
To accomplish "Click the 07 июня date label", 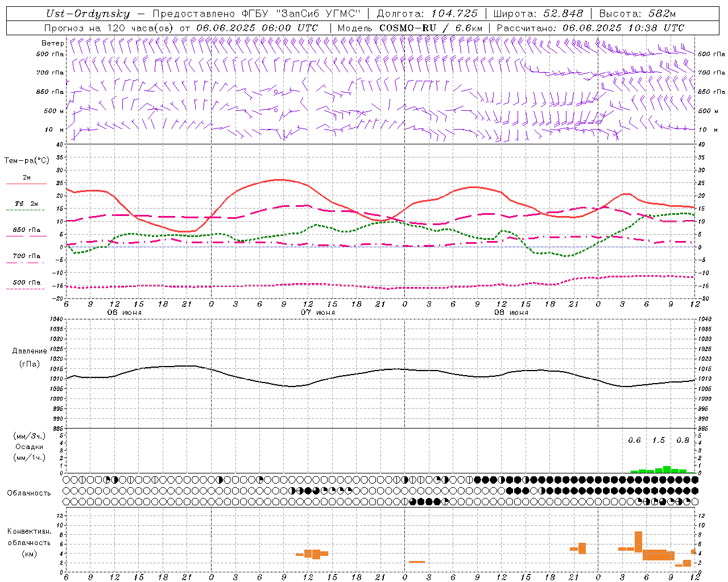I will coord(318,313).
